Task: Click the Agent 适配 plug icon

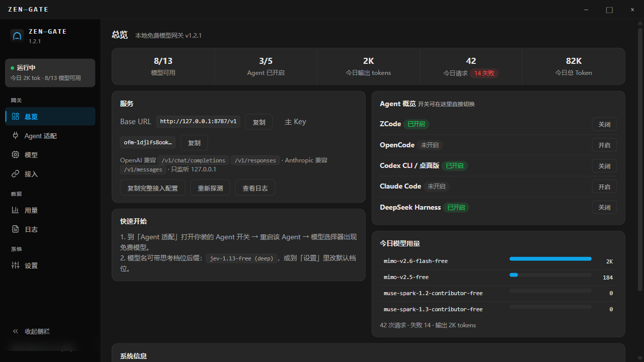Action: [x=16, y=136]
